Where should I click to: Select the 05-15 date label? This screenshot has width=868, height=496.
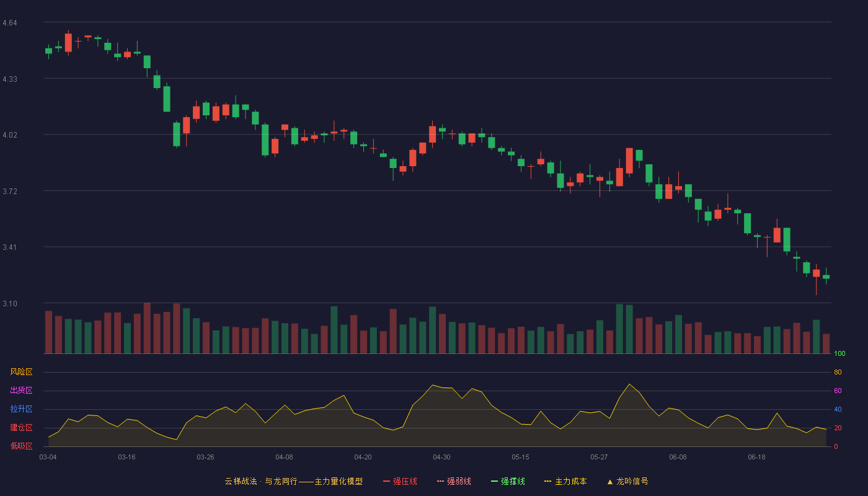pos(520,457)
